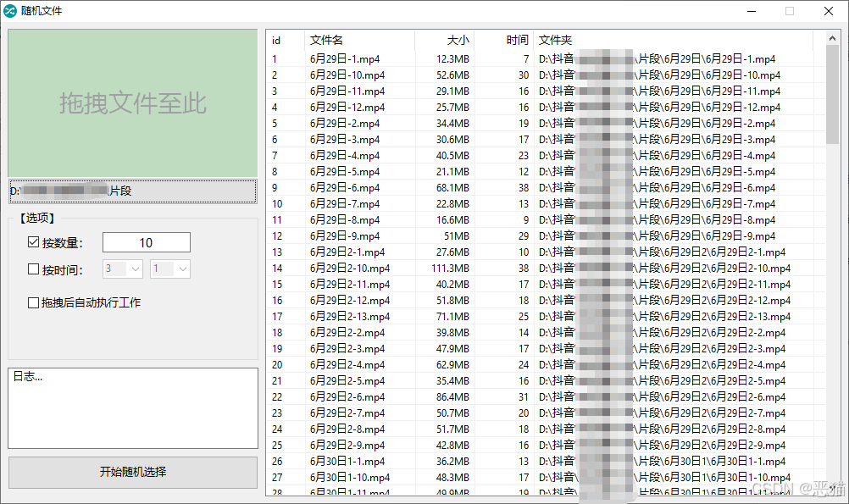Sort by the 文件名 column header

pyautogui.click(x=360, y=41)
